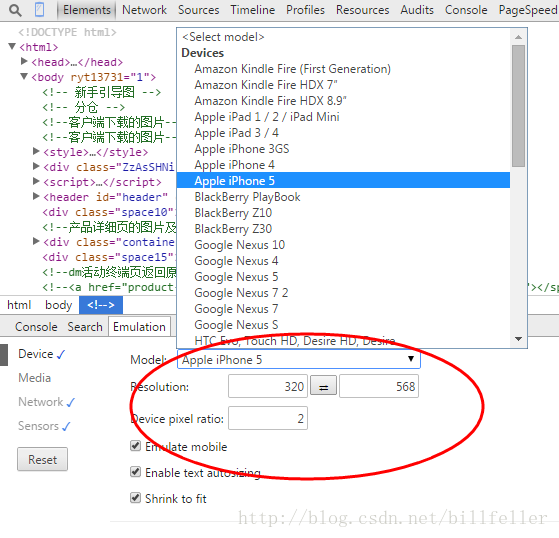559x538 pixels.
Task: Expand the header id header node
Action: click(x=36, y=196)
